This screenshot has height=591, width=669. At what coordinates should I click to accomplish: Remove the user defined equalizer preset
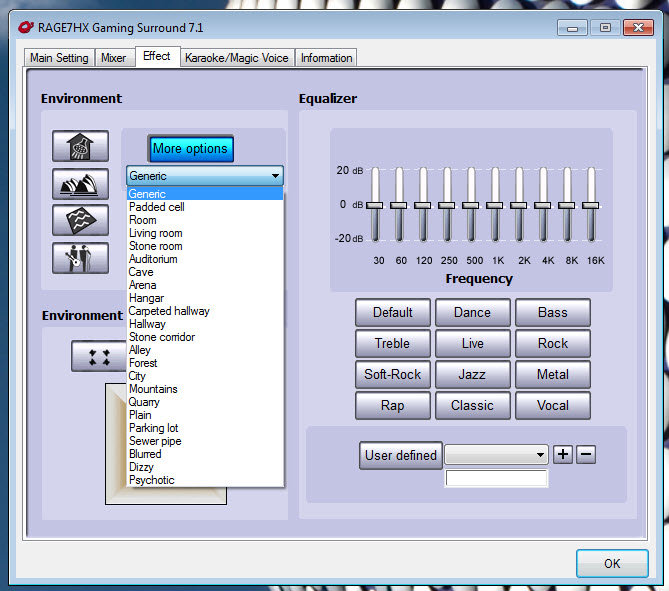[586, 454]
